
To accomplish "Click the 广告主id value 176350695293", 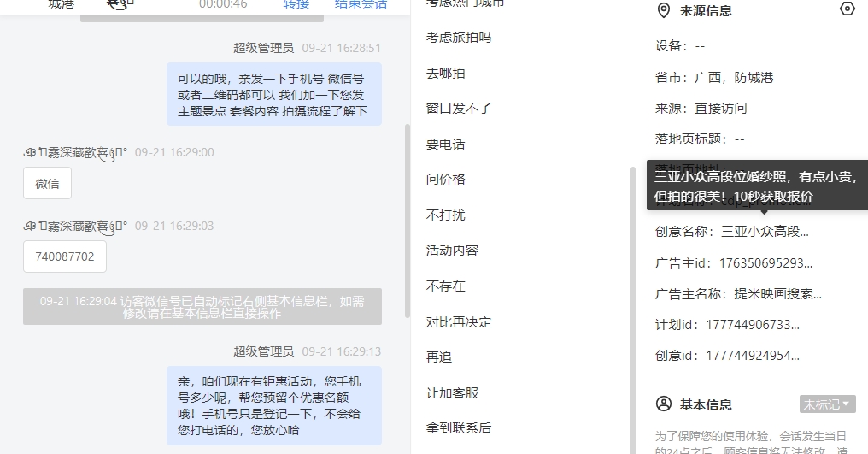I will (x=765, y=262).
